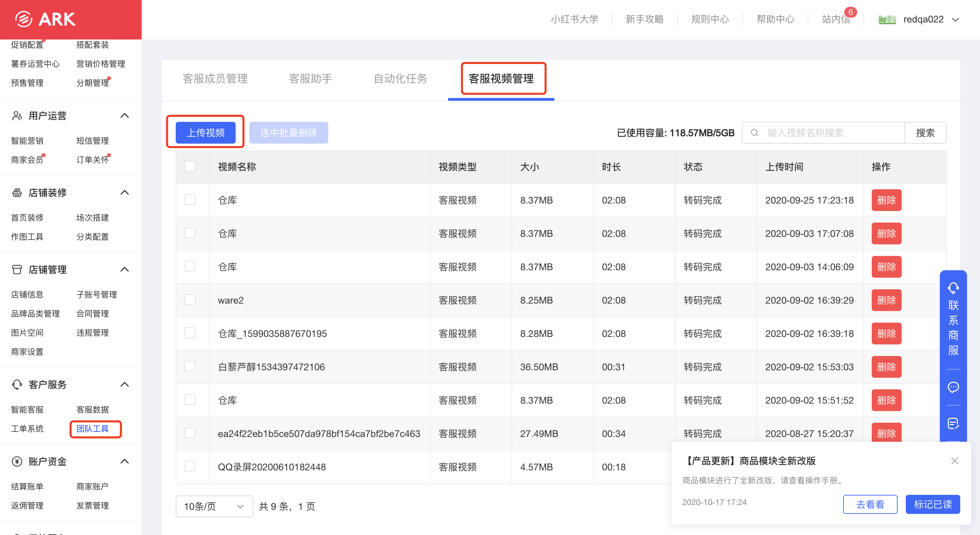Open 分期管理 in the sidebar
The width and height of the screenshot is (980, 535).
coord(92,83)
